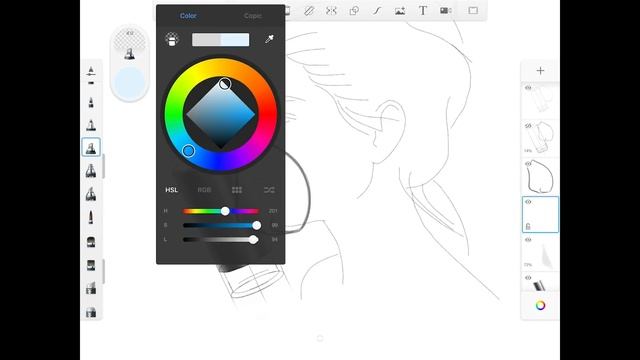
Task: Click the S saturation slider handle
Action: 256,225
